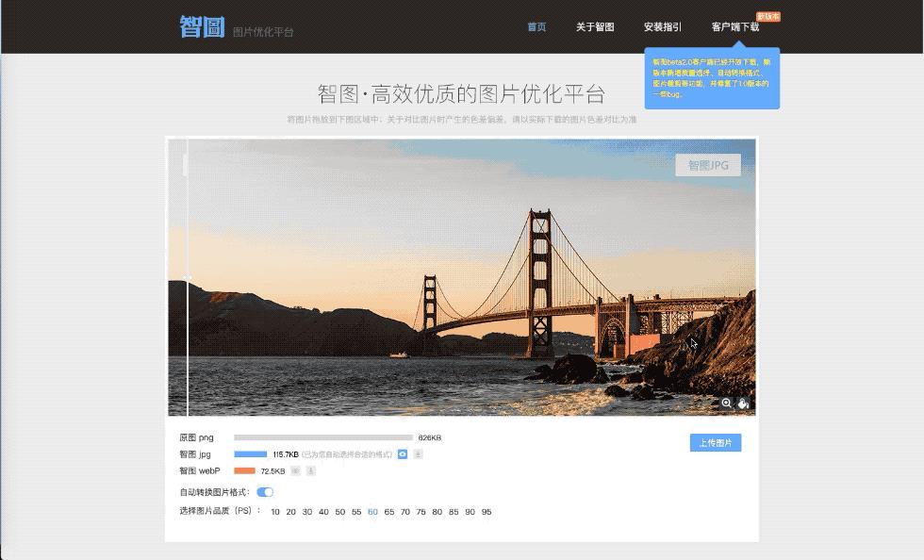Click the preview icon for 智图 webP
The image size is (924, 560).
pyautogui.click(x=296, y=470)
